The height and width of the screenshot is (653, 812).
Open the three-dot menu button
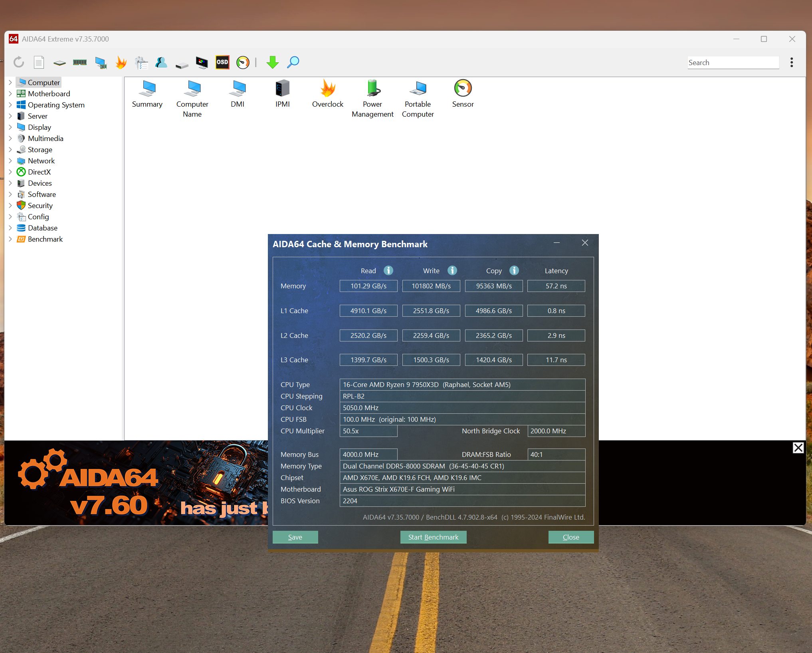point(792,62)
